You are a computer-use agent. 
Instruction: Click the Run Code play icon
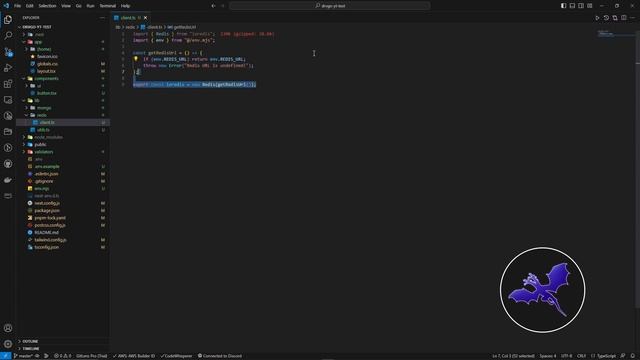(x=597, y=18)
